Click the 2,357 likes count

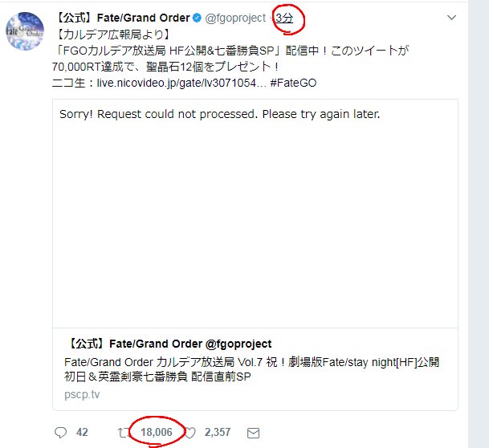pos(218,433)
